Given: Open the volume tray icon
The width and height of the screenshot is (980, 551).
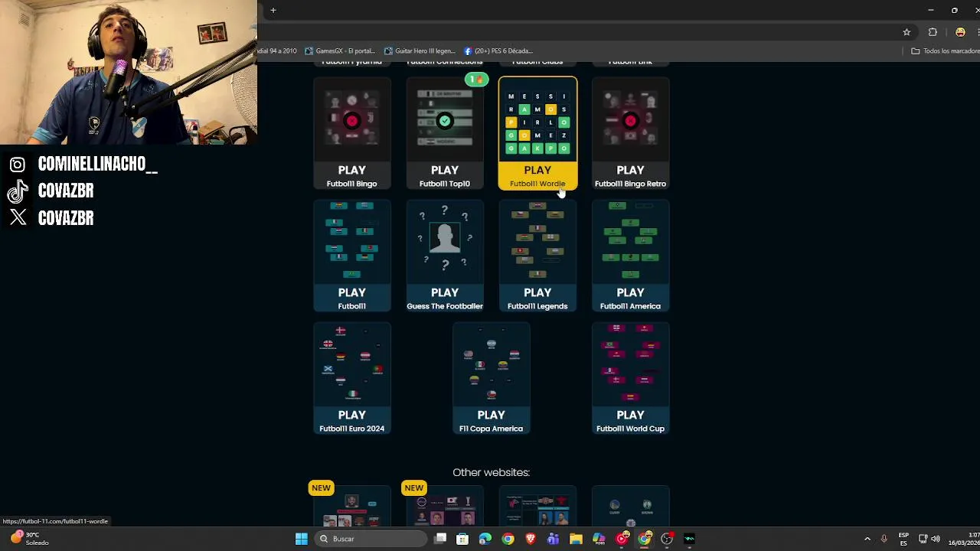Looking at the screenshot, I should pyautogui.click(x=936, y=539).
